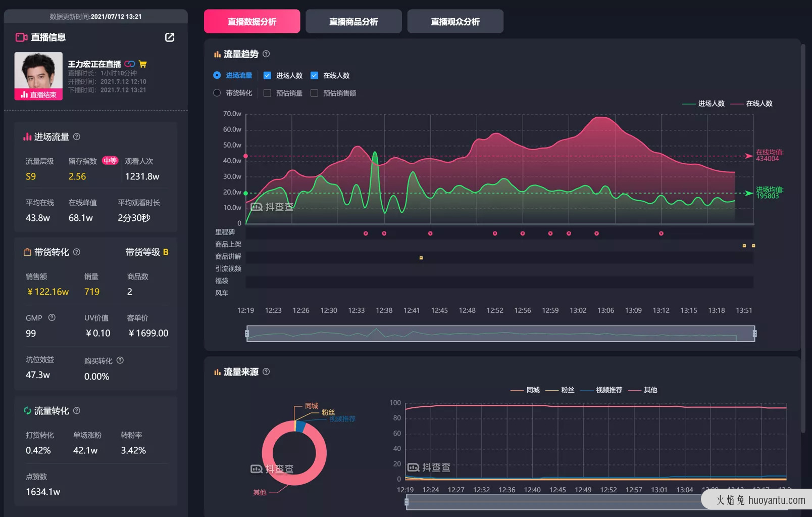Click the 在线均值 434004 marker label
812x517 pixels.
click(769, 155)
